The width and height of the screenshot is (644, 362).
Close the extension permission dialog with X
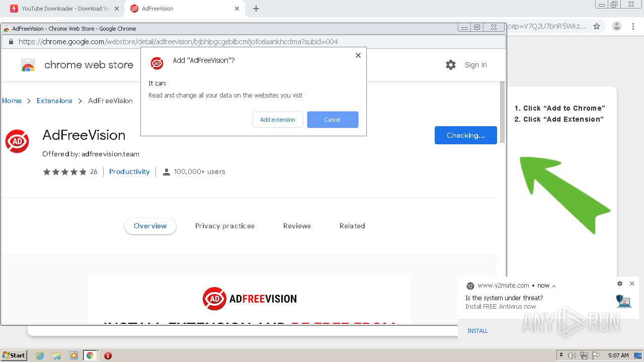pos(358,55)
